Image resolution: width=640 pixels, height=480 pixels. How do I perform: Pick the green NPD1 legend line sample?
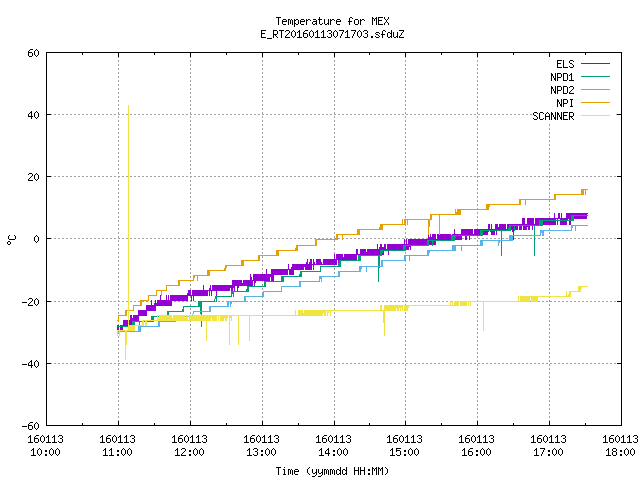[x=595, y=77]
